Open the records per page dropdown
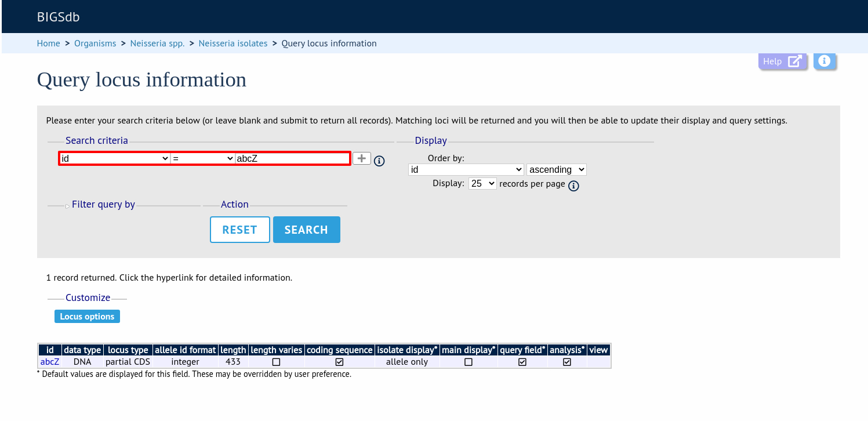Image resolution: width=868 pixels, height=421 pixels. click(x=482, y=183)
